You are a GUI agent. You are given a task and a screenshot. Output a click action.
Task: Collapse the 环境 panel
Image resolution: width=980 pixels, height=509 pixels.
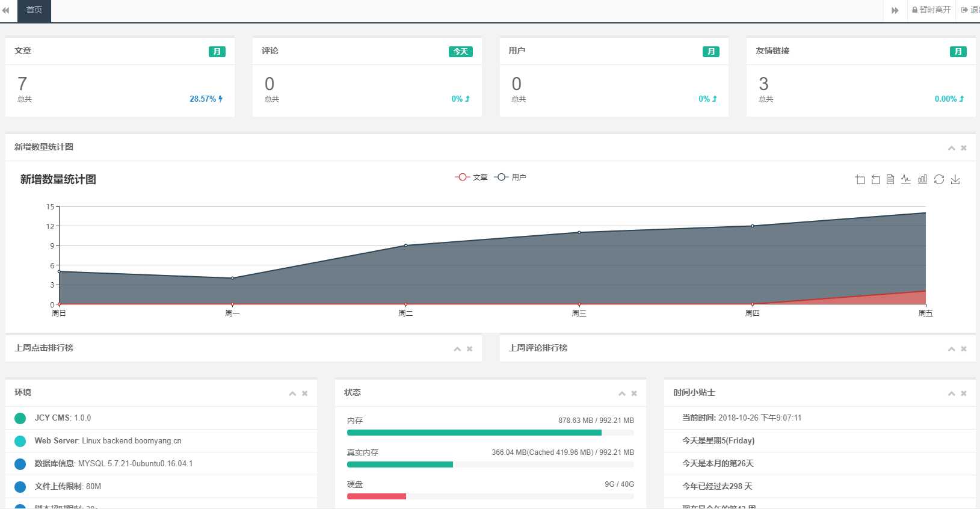click(x=292, y=393)
